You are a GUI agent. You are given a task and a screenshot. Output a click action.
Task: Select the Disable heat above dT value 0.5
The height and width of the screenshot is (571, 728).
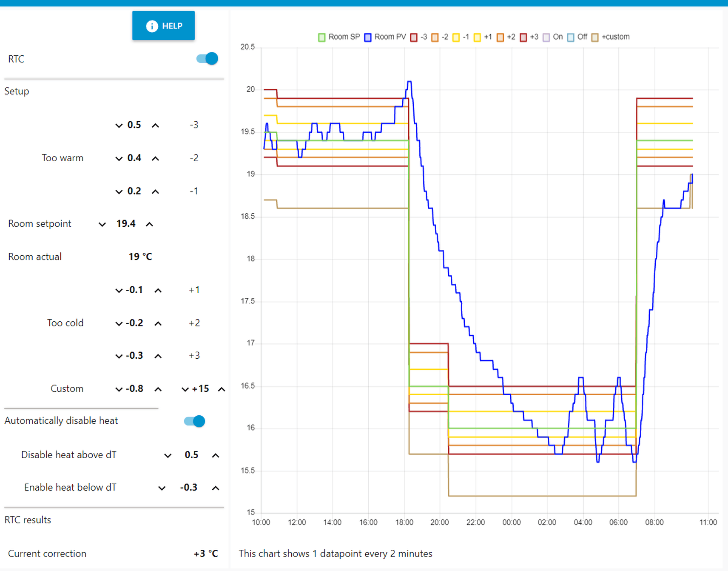pyautogui.click(x=191, y=455)
